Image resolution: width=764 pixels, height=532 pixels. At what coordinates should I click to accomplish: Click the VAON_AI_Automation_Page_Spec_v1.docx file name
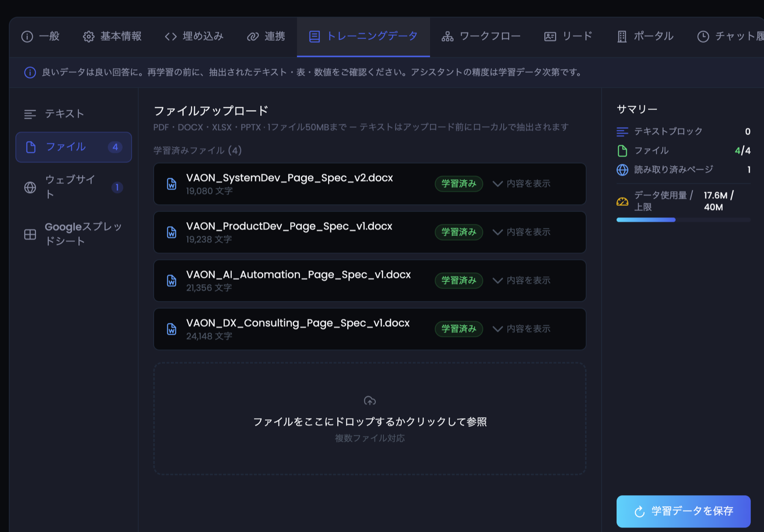click(298, 275)
